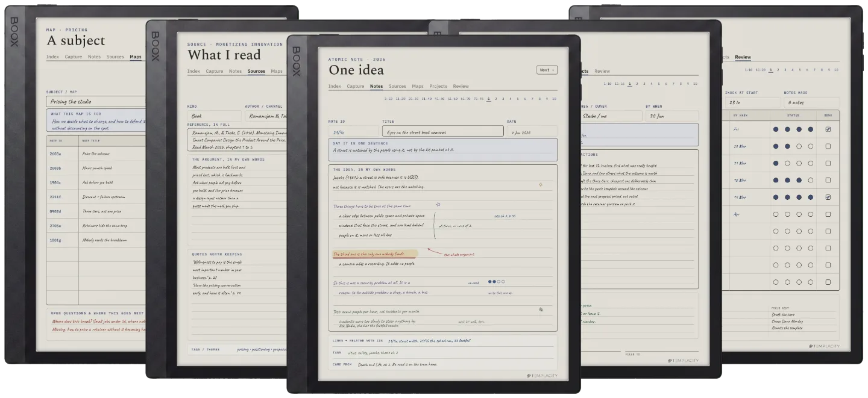
Task: Go to Maps tab on One idea tablet
Action: pos(418,86)
